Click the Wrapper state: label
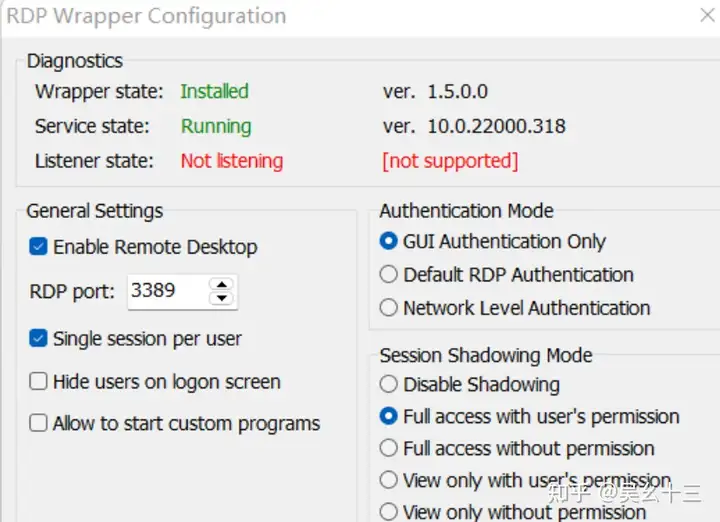 (99, 91)
